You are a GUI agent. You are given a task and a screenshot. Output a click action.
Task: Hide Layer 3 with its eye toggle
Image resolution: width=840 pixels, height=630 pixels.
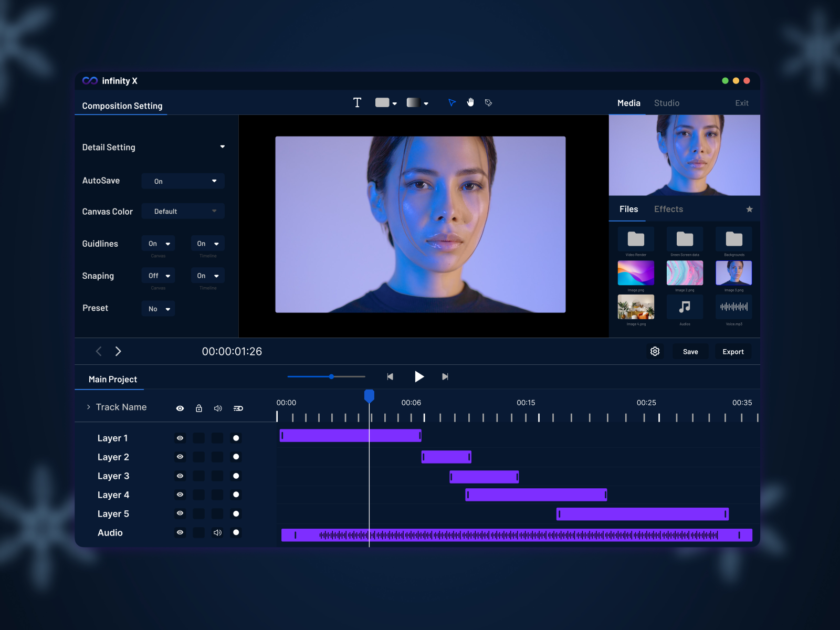coord(180,476)
